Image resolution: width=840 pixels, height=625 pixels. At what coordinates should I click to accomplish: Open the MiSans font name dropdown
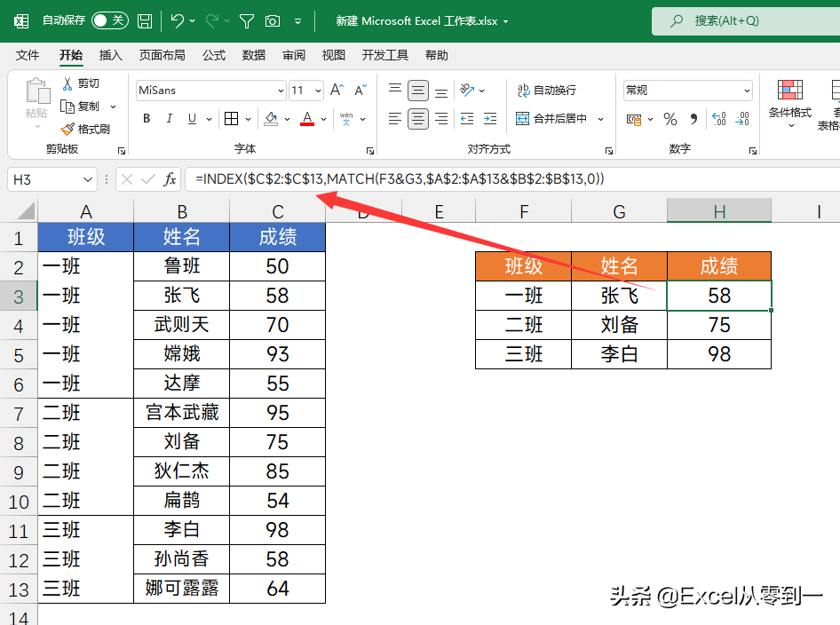click(281, 91)
